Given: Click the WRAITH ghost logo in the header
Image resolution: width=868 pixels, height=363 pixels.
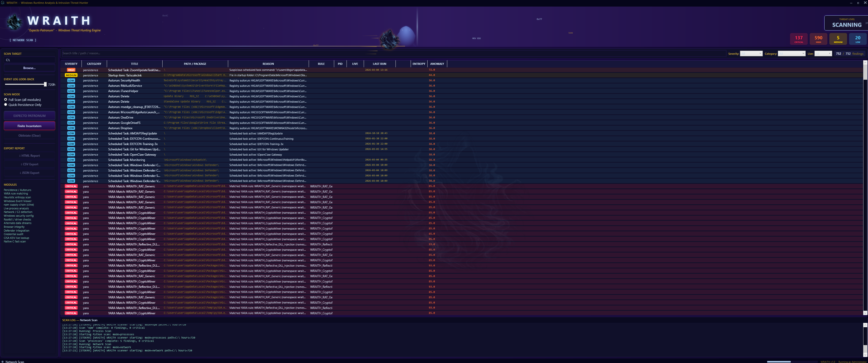Looking at the screenshot, I should tap(14, 22).
